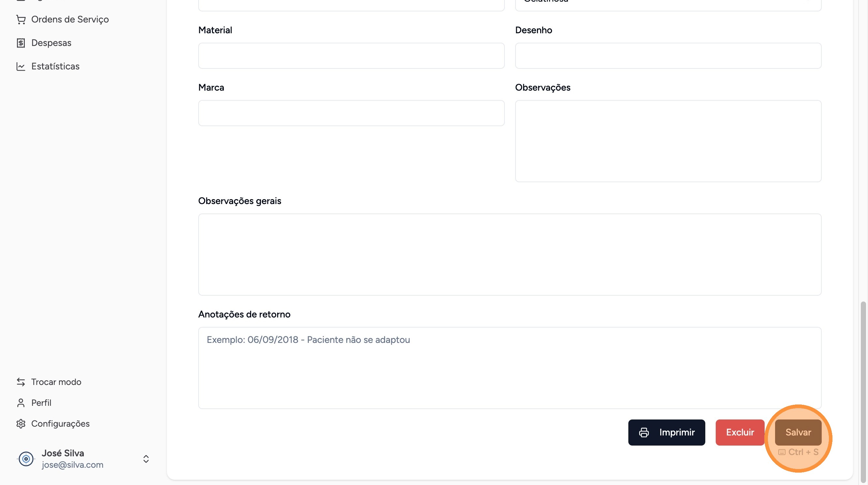Click the Despesas receipt icon

click(21, 43)
